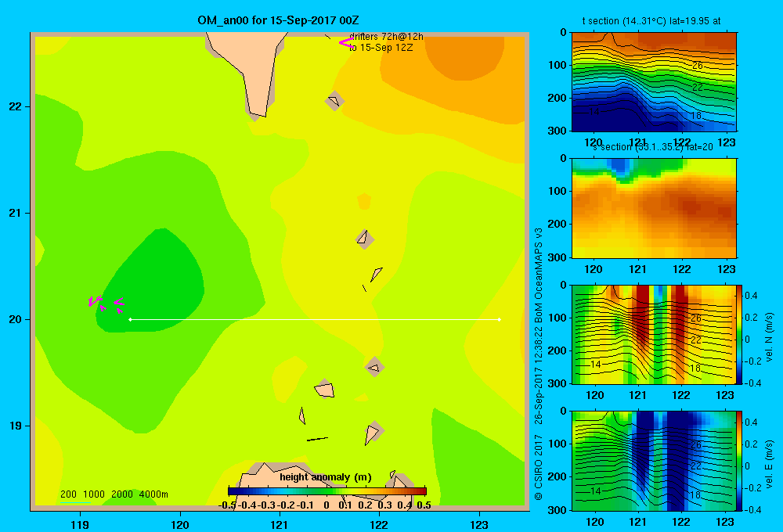Click the "to 15-Sep 12Z" legend text

point(381,48)
